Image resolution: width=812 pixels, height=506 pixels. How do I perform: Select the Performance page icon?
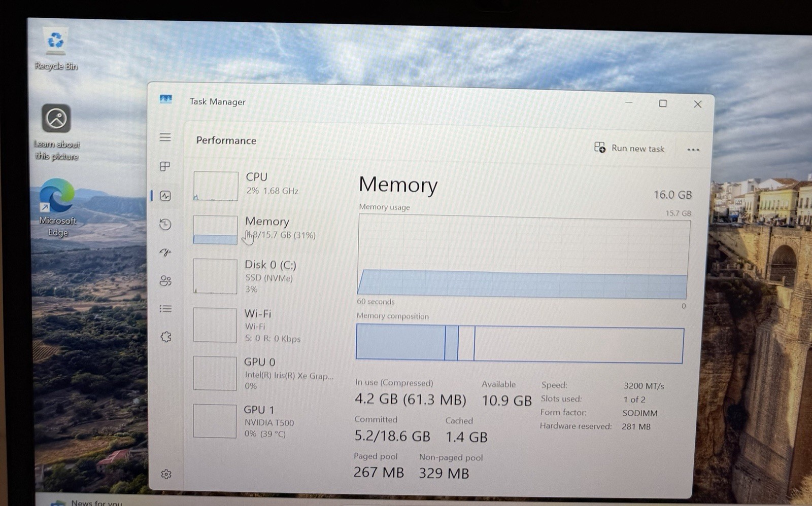pos(165,196)
